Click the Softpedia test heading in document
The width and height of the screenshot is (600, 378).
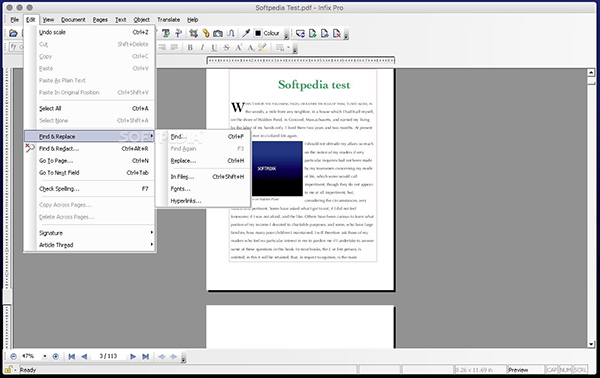314,85
